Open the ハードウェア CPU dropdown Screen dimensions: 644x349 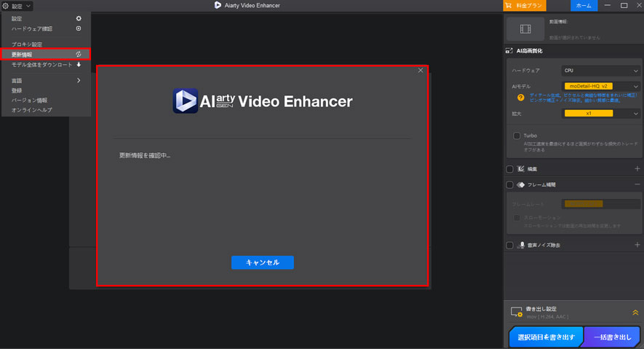click(x=600, y=71)
